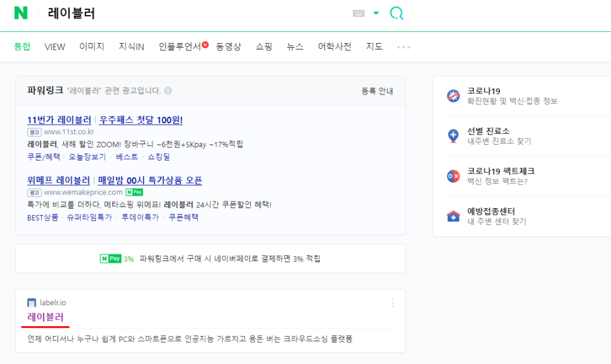The height and width of the screenshot is (364, 611).
Task: Show more tabs via three dots
Action: coord(403,47)
